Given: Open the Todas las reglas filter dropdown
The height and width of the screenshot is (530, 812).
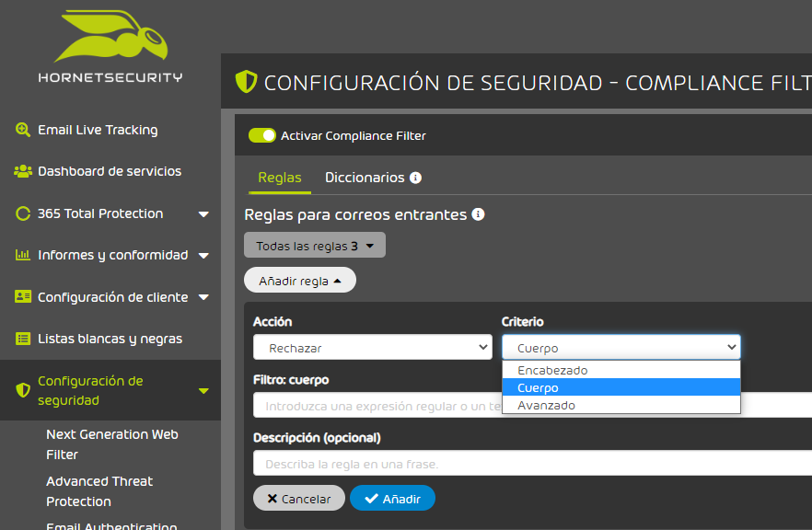Looking at the screenshot, I should (x=315, y=246).
